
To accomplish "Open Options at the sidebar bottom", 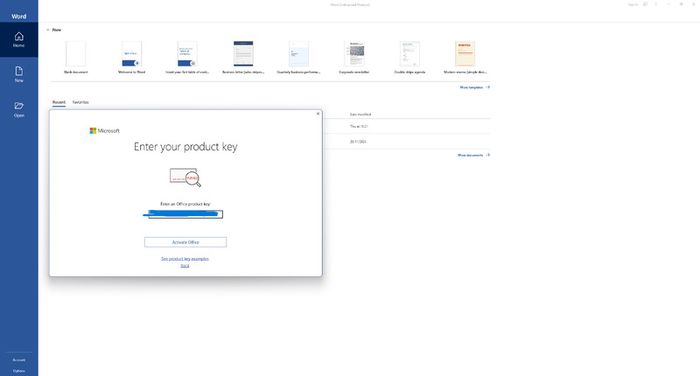I will pos(19,371).
